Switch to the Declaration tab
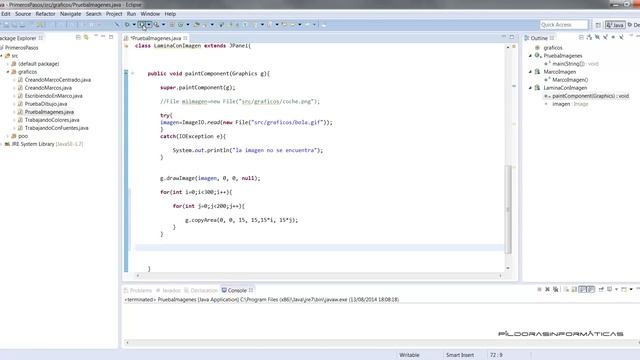 pos(201,291)
